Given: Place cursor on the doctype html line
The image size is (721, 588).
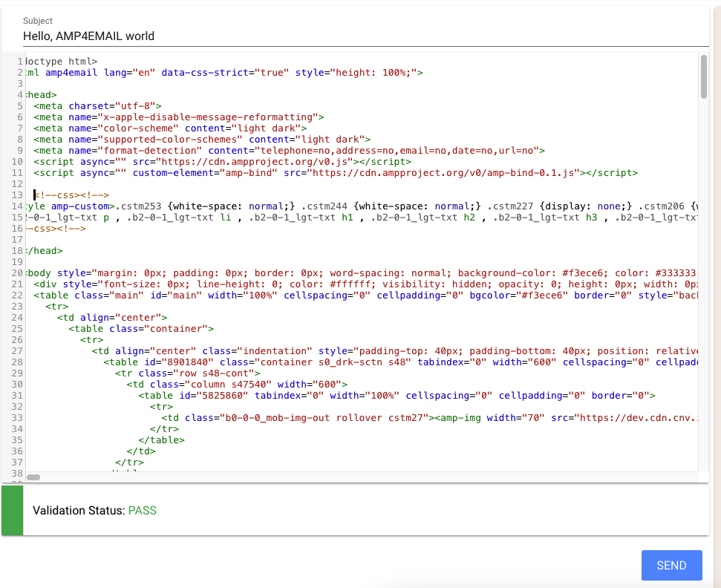Looking at the screenshot, I should (62, 61).
